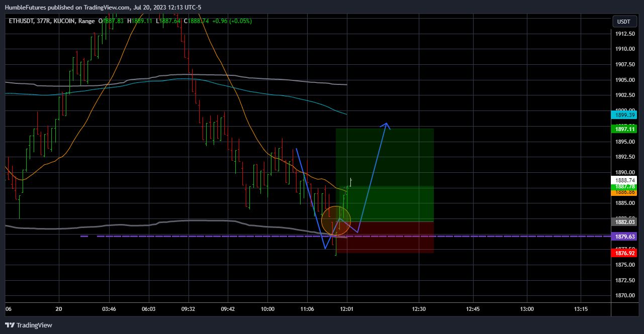Click the 09:42 time axis label

(228, 309)
